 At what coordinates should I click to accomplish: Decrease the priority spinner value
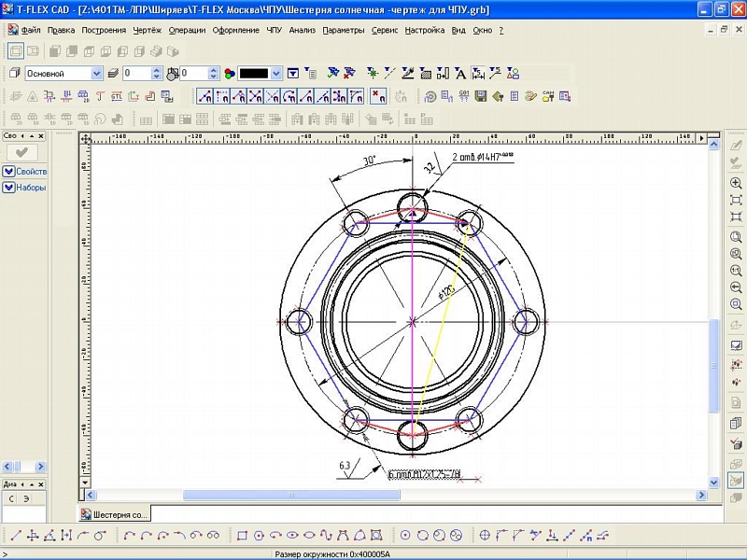coord(214,77)
